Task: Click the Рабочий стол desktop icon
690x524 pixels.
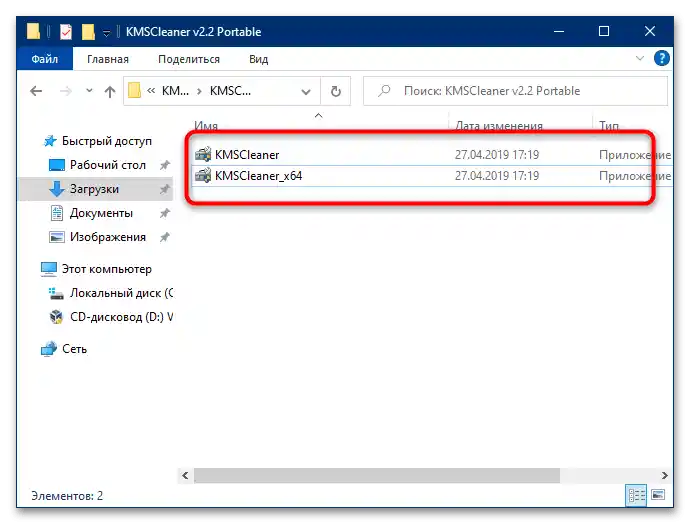Action: [57, 165]
